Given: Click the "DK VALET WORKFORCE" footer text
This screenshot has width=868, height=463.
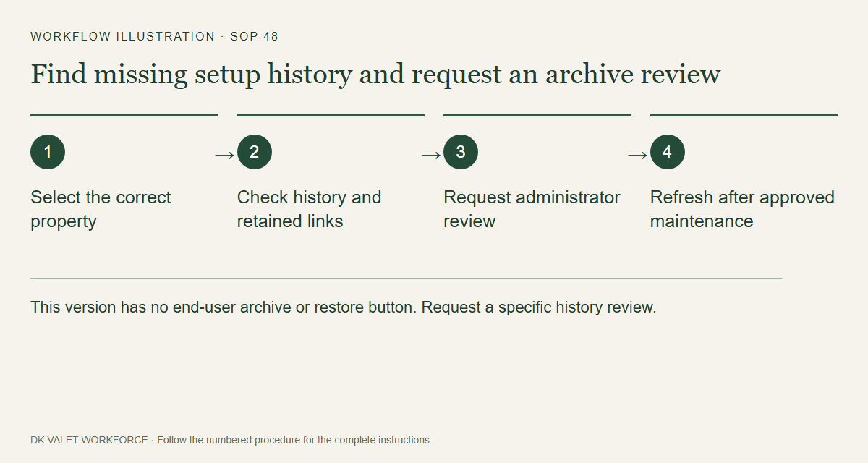Looking at the screenshot, I should coord(89,440).
